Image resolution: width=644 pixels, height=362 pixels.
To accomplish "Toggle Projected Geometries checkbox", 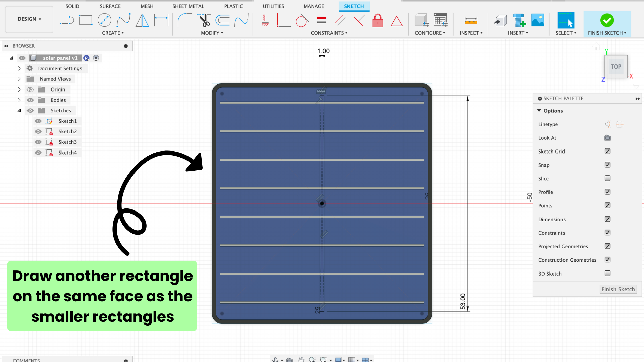I will coord(607,246).
